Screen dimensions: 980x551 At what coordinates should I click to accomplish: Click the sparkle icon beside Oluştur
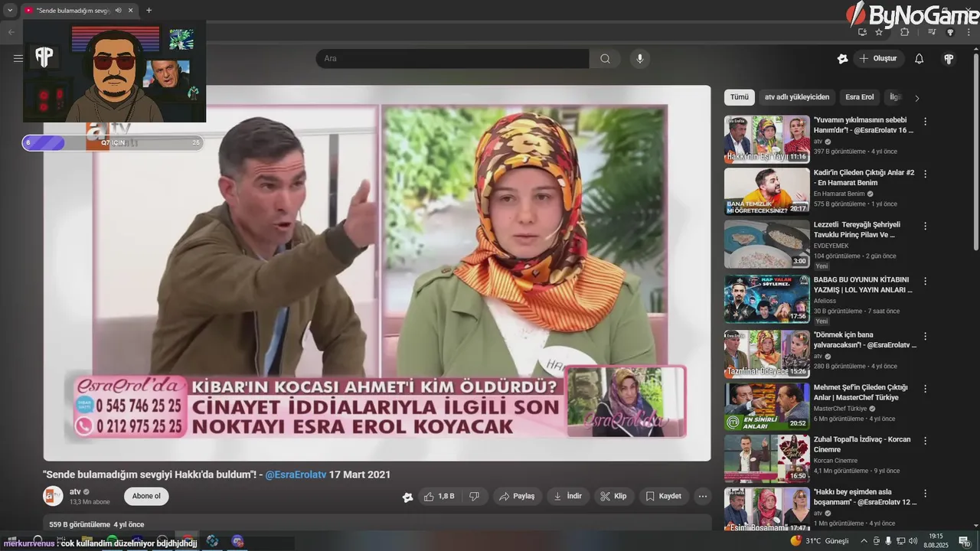coord(842,59)
